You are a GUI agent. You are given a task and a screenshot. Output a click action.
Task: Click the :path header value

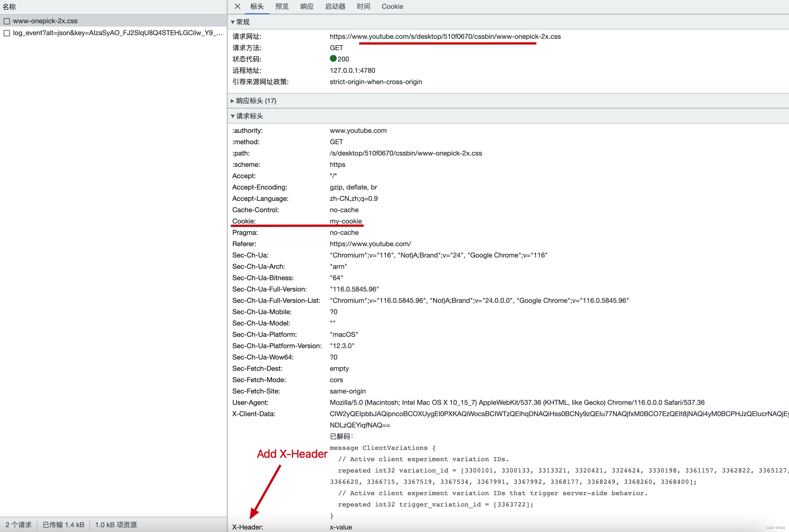coord(406,153)
